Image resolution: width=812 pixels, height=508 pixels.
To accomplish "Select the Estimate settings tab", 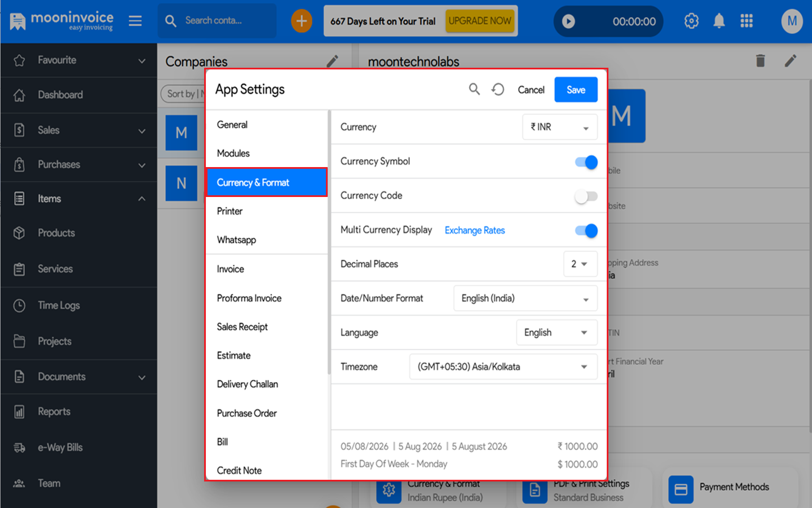I will click(x=267, y=356).
